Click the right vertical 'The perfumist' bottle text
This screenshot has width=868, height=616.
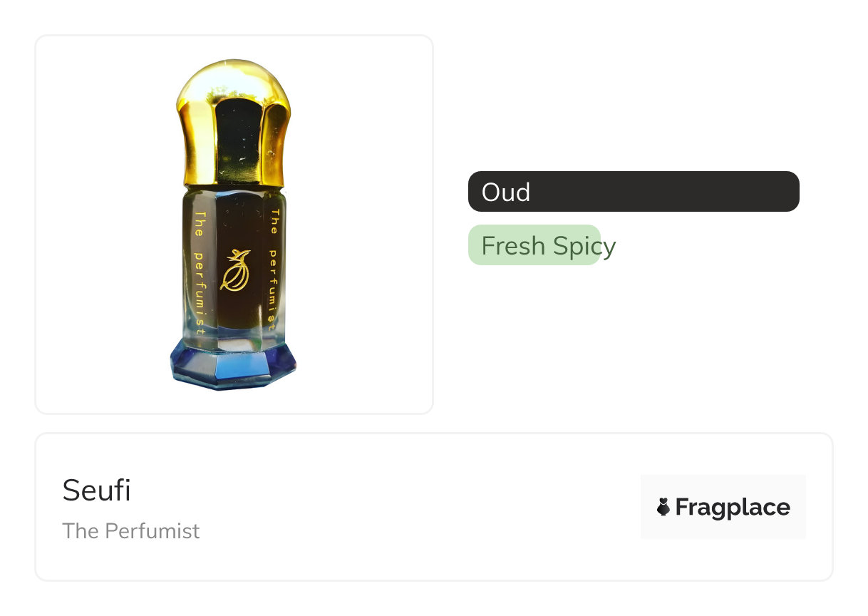[273, 268]
